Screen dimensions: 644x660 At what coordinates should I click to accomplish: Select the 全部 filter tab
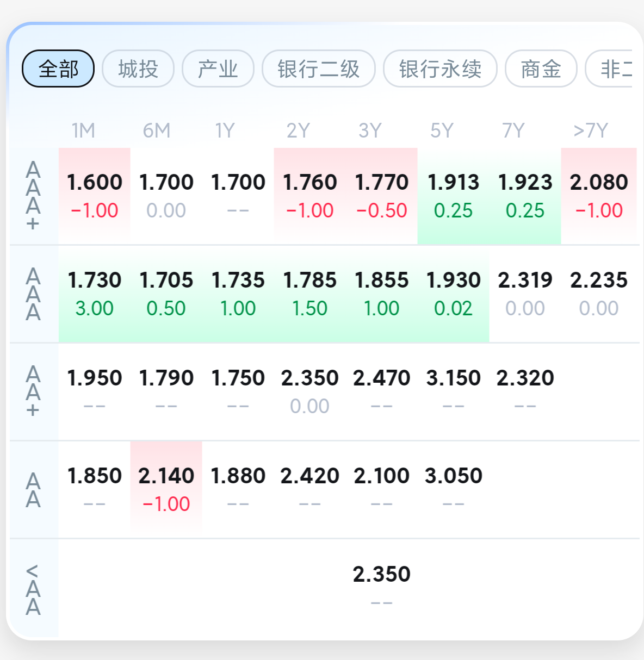pos(58,69)
